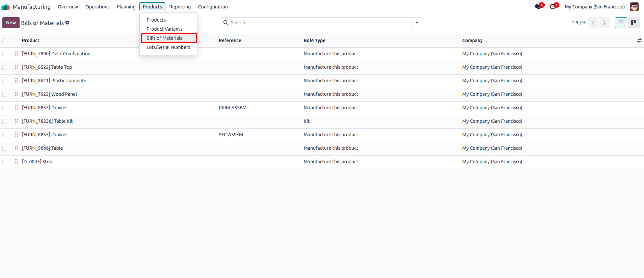Click the search magnifier icon

[x=226, y=23]
